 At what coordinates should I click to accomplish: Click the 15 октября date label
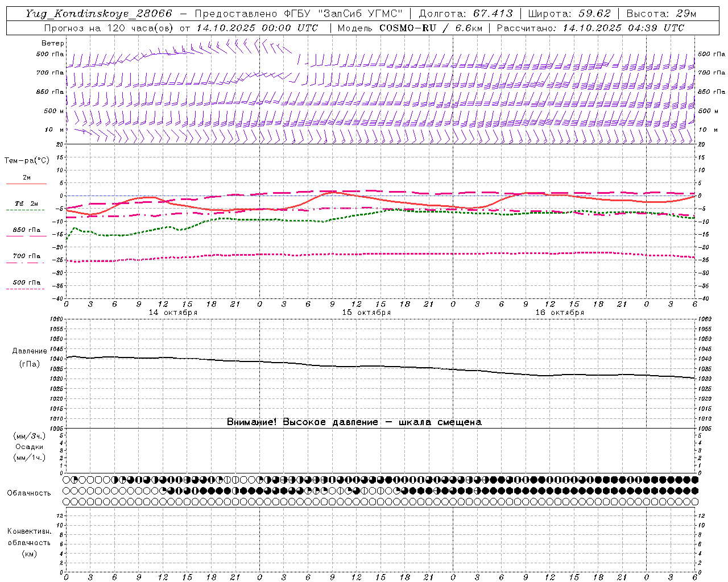(366, 313)
